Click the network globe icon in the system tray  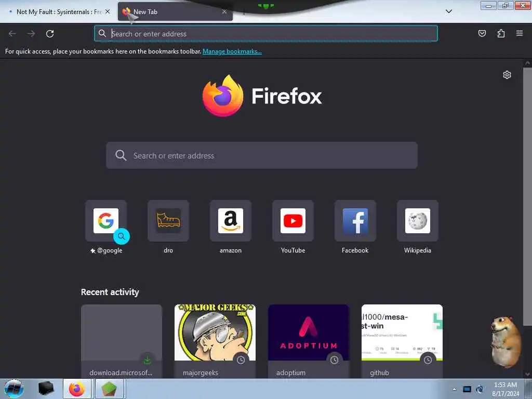coord(480,389)
